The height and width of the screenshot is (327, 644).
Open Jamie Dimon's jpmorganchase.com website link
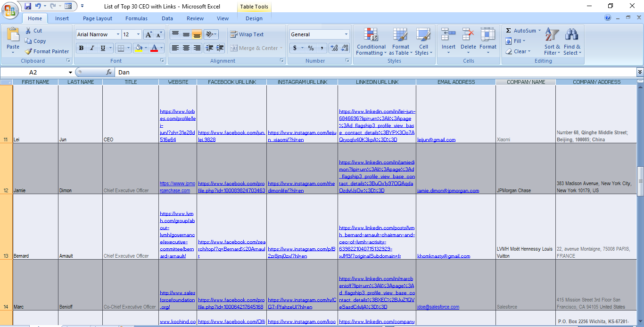point(177,187)
